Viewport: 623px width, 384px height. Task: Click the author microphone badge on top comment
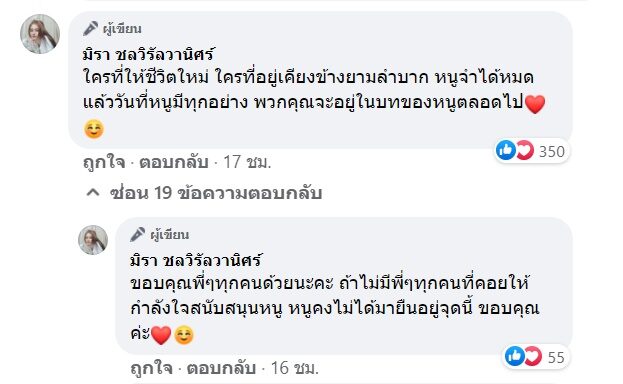tap(91, 29)
